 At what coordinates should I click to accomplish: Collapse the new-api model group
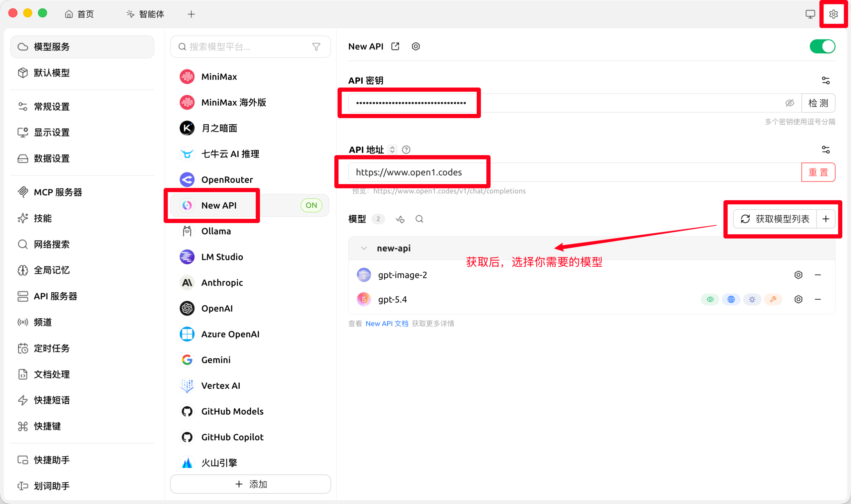(x=363, y=248)
